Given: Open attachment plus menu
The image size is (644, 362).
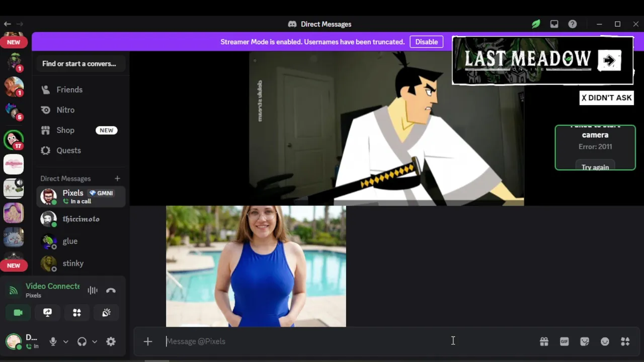Looking at the screenshot, I should [x=148, y=341].
